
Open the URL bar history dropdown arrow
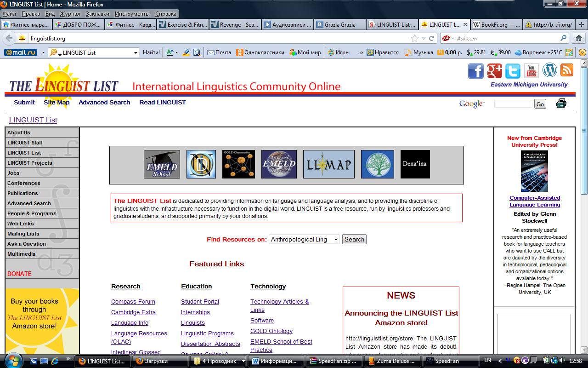(424, 39)
